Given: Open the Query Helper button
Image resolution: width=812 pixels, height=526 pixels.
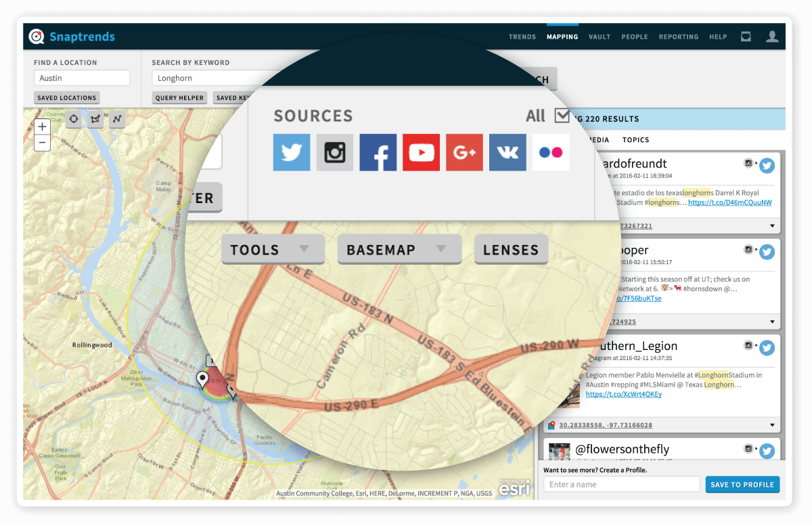Looking at the screenshot, I should pos(179,98).
